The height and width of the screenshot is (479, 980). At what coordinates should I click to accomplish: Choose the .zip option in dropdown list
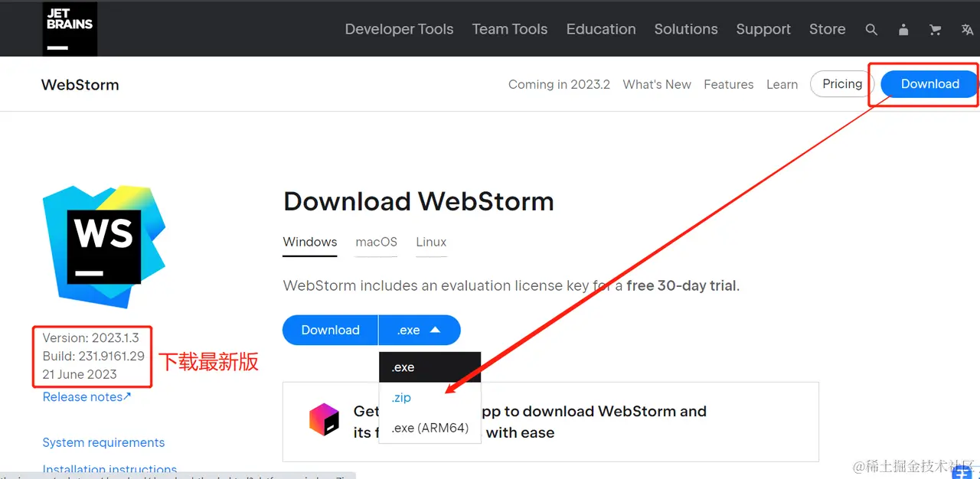[430, 398]
